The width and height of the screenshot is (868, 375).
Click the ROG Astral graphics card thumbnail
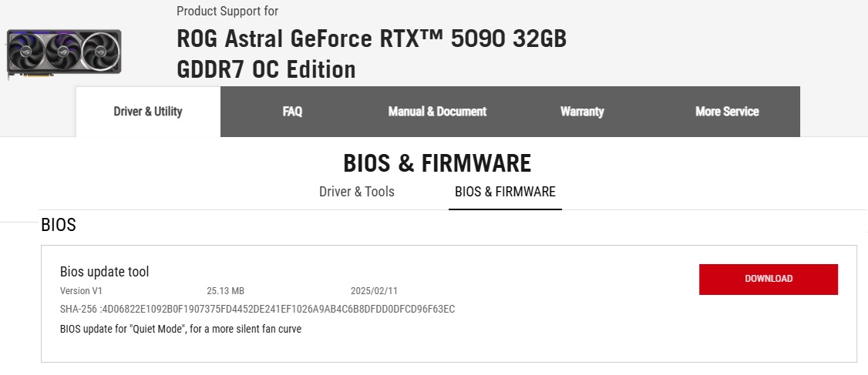pyautogui.click(x=64, y=54)
